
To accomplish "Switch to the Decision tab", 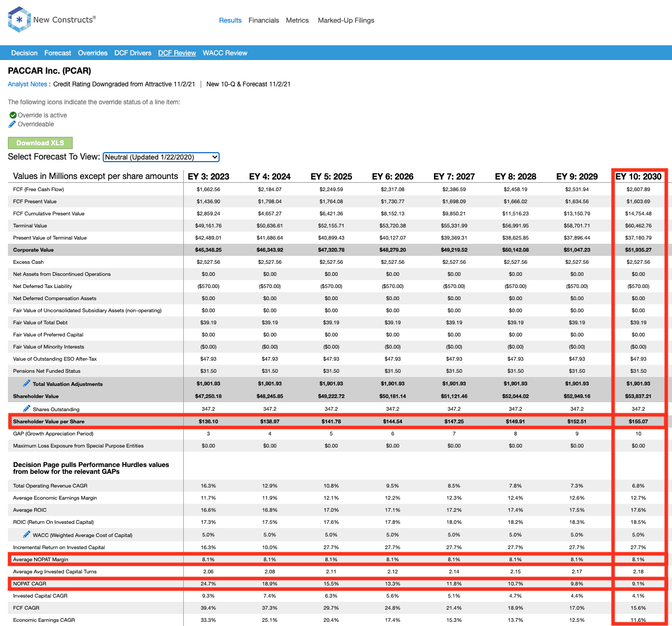I will coord(24,53).
